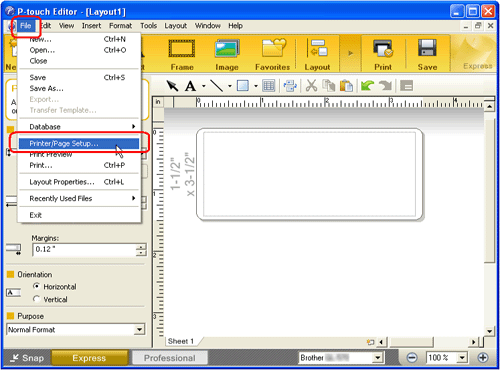This screenshot has height=370, width=500.
Task: Click the Redo arrow icon
Action: pos(385,86)
